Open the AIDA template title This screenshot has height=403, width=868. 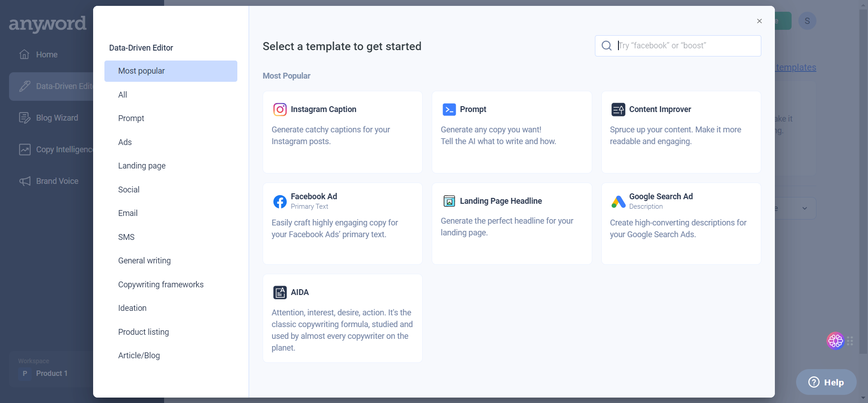[300, 292]
